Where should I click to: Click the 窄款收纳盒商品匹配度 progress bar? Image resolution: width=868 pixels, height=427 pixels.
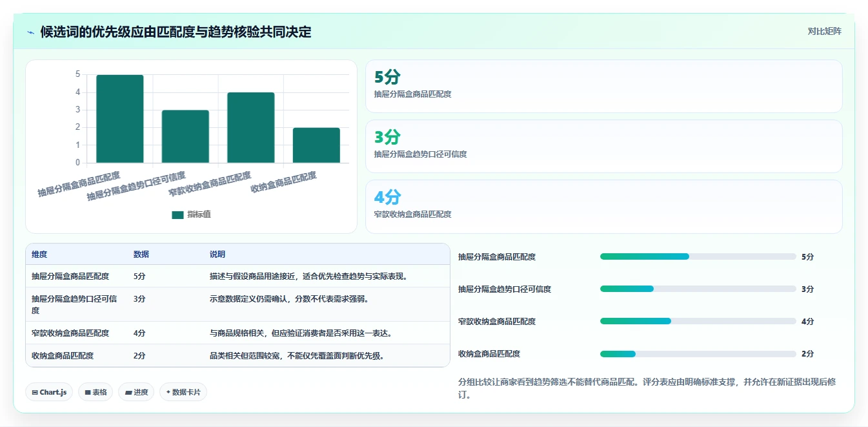(698, 321)
